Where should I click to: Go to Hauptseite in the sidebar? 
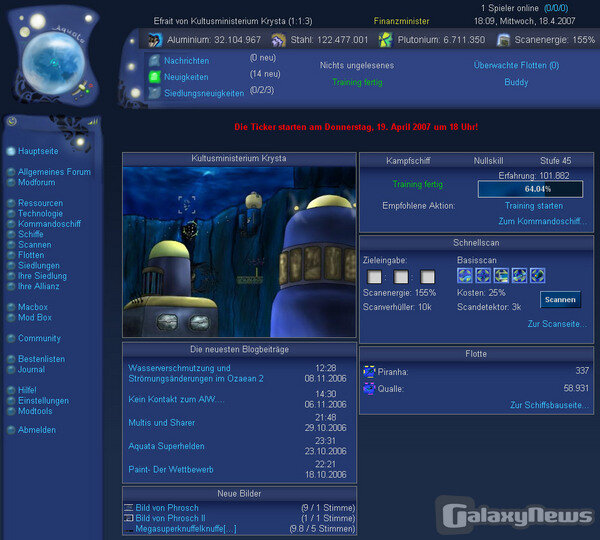point(38,151)
